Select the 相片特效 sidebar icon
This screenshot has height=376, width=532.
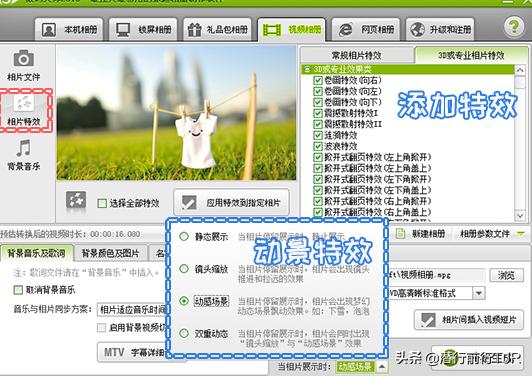click(24, 110)
